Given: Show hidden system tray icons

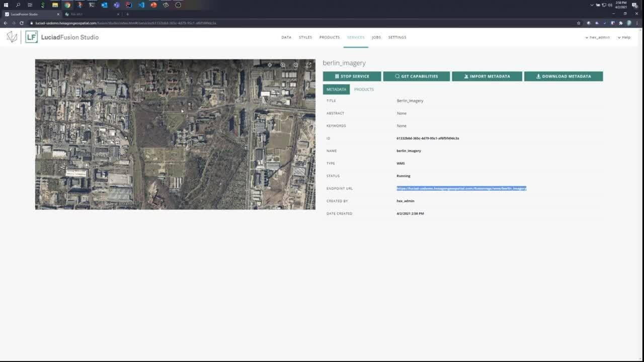Looking at the screenshot, I should click(592, 5).
